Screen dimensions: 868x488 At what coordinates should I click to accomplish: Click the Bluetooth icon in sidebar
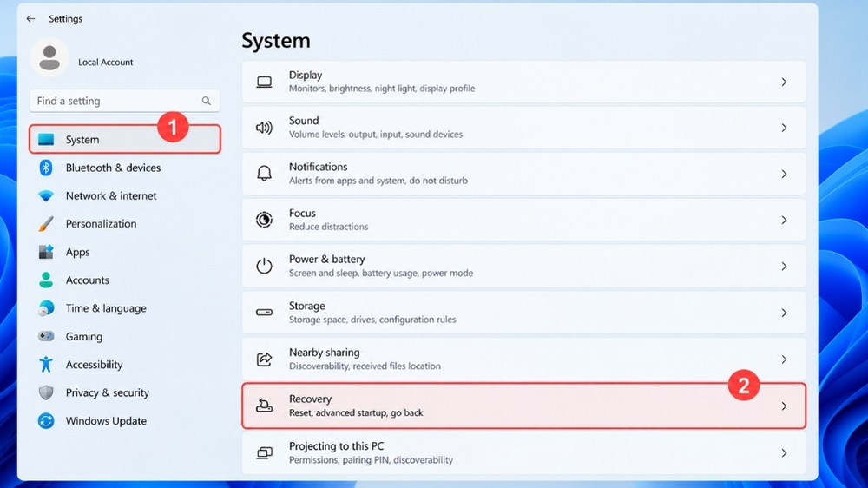pyautogui.click(x=46, y=168)
